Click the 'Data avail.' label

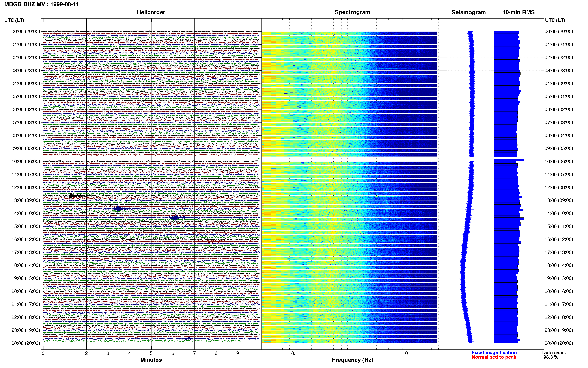[554, 352]
